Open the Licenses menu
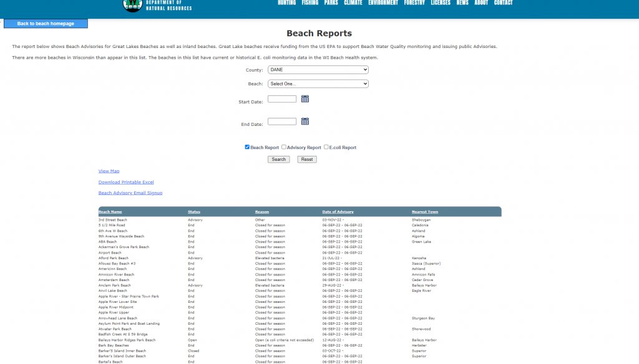Image resolution: width=639 pixels, height=364 pixels. pyautogui.click(x=441, y=3)
